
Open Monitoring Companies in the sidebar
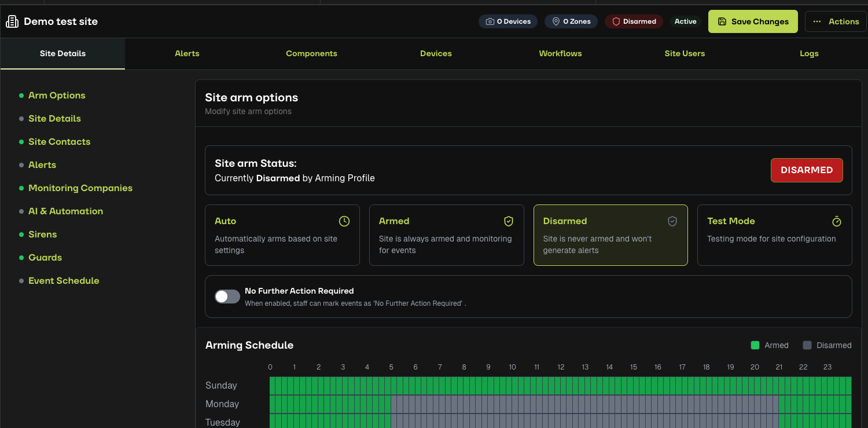[x=80, y=188]
